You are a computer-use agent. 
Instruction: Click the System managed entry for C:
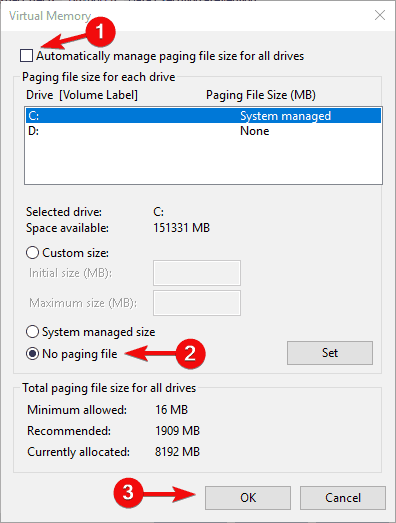(x=286, y=116)
